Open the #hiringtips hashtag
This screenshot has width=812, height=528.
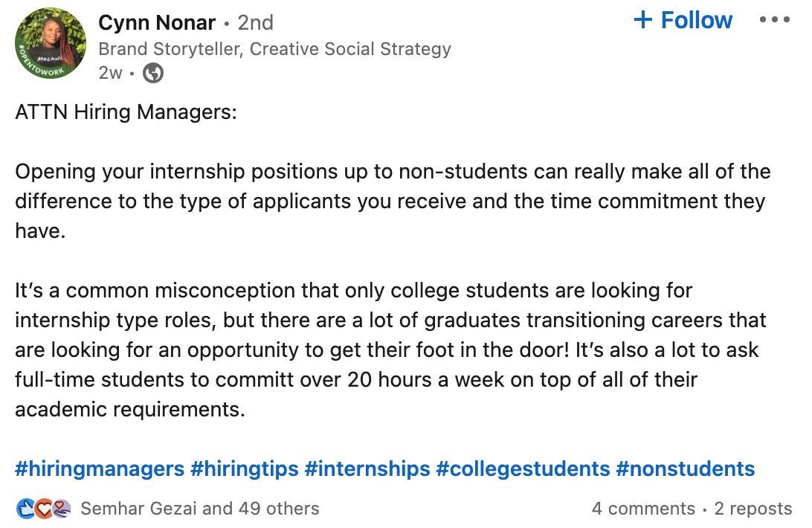point(245,469)
